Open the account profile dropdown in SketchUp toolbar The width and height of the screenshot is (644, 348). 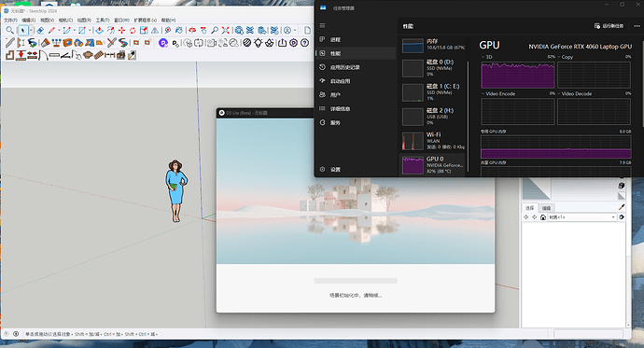295,30
